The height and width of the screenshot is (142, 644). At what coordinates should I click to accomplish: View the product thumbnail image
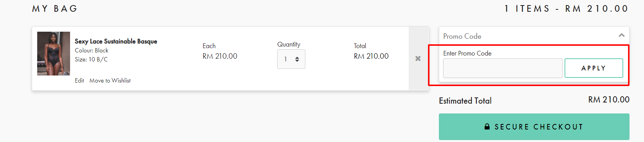[x=54, y=54]
